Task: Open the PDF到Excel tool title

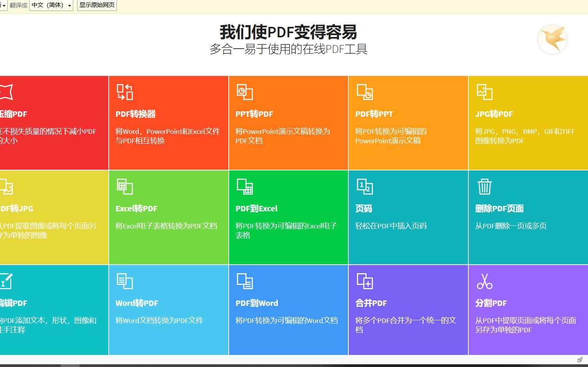Action: (256, 209)
